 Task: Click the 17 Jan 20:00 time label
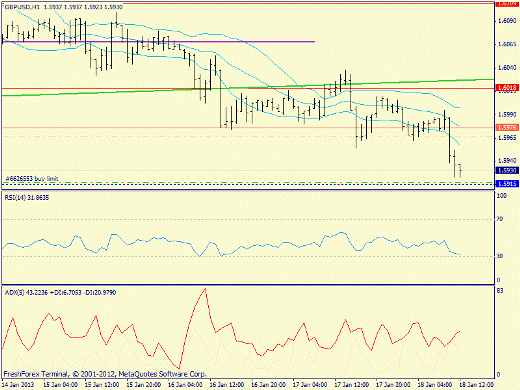[x=393, y=385]
